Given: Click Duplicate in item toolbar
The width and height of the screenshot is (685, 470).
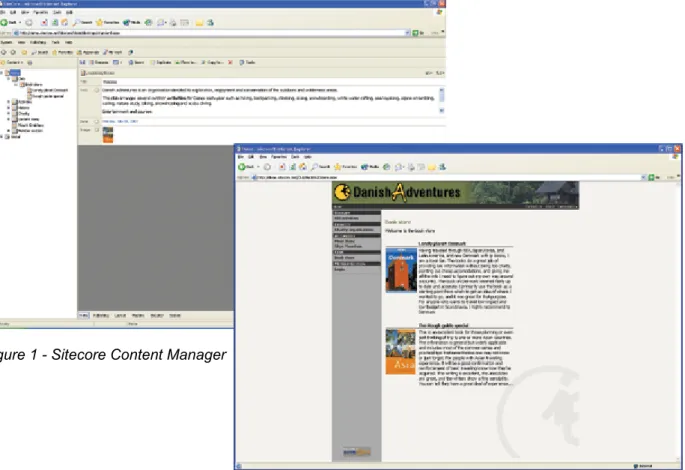Looking at the screenshot, I should point(161,62).
